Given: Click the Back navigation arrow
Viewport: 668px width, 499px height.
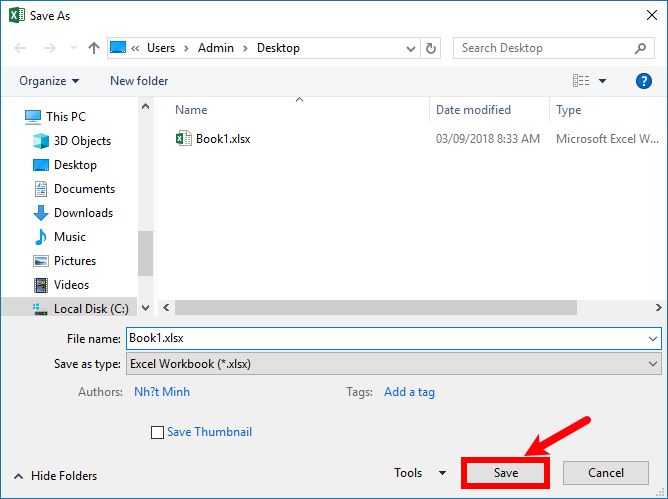Looking at the screenshot, I should (21, 48).
